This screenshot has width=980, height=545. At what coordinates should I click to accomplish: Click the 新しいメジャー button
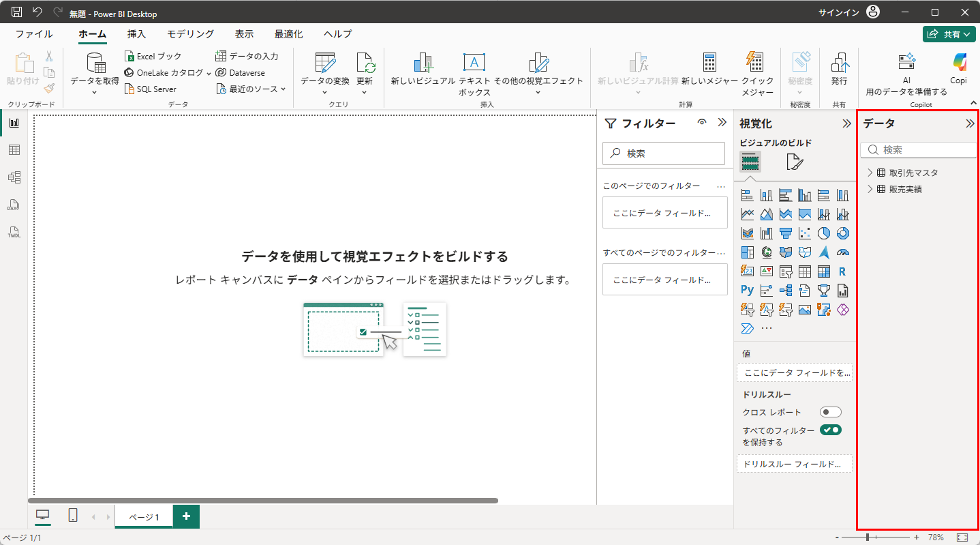709,69
